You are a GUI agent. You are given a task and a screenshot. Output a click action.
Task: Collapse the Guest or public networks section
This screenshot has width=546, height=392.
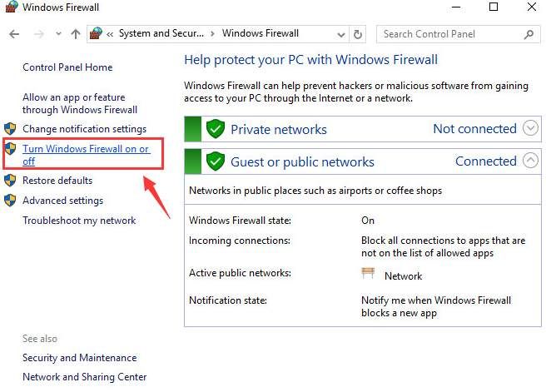tap(531, 161)
